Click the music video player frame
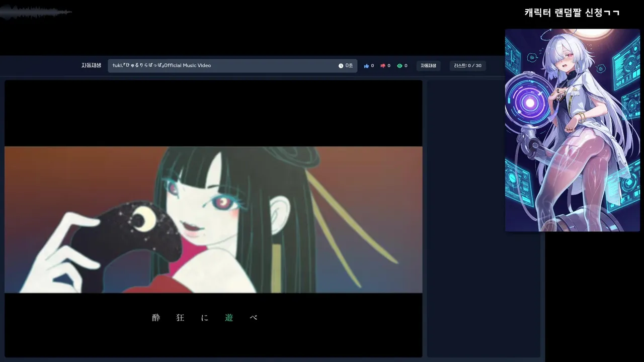Viewport: 644px width, 362px height. [x=213, y=219]
